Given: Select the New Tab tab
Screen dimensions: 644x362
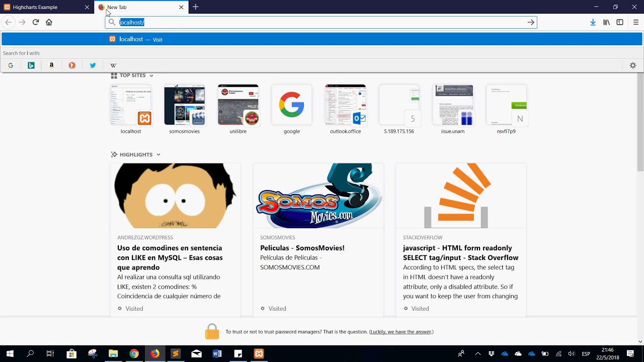Looking at the screenshot, I should [x=141, y=7].
